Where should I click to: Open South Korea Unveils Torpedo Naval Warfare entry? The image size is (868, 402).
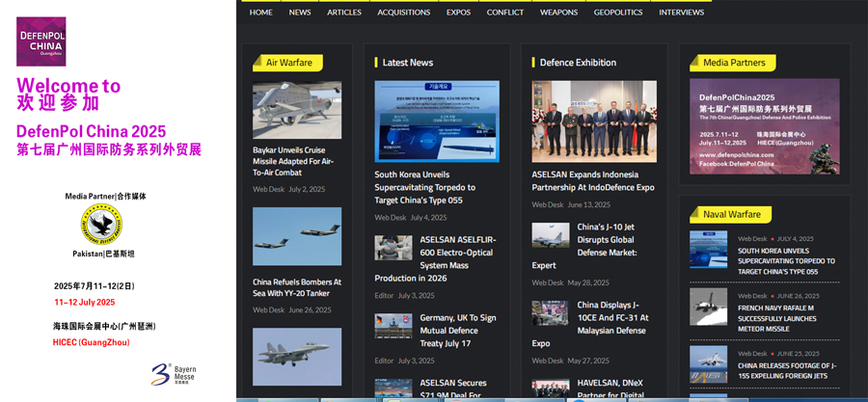coord(787,261)
